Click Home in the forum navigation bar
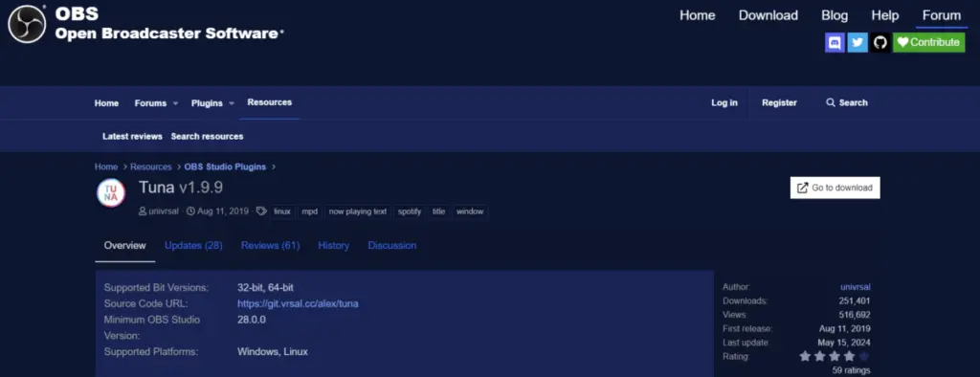 tap(107, 103)
